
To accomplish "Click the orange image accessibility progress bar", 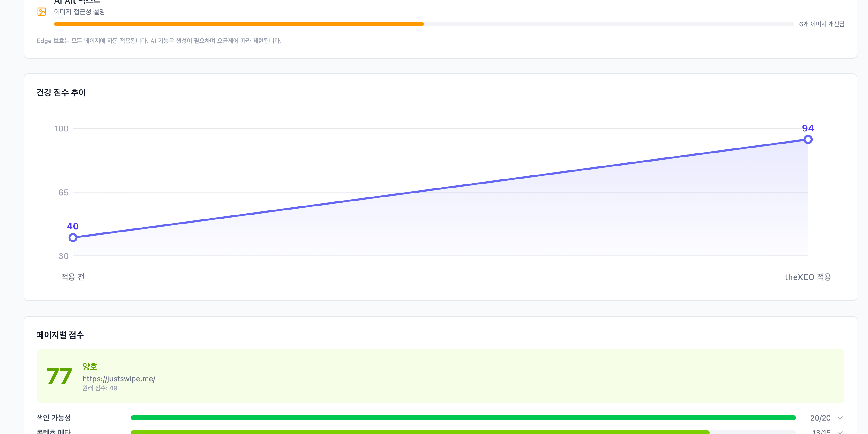I will coord(239,24).
